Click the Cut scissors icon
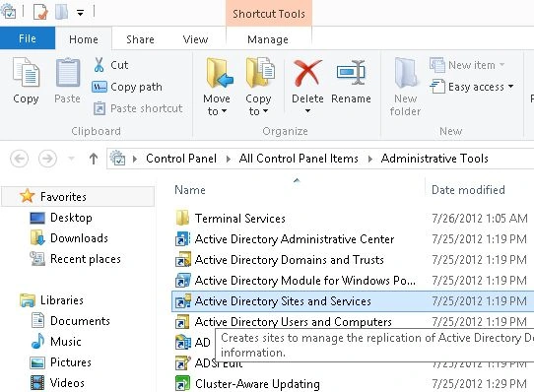 [100, 65]
